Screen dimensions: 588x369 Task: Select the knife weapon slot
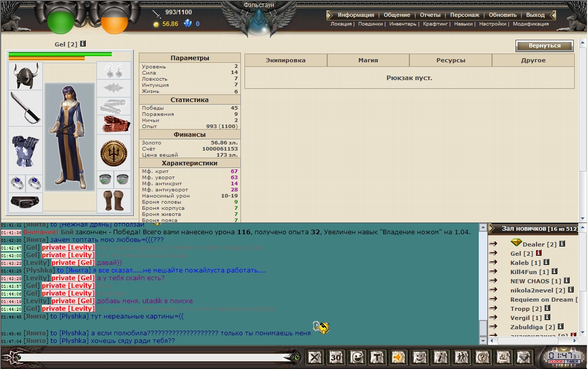pyautogui.click(x=26, y=108)
